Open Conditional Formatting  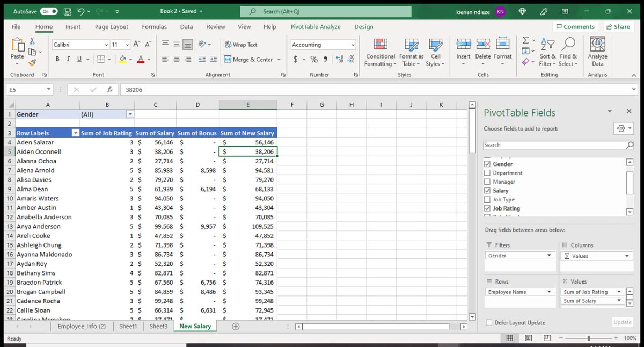[x=380, y=52]
